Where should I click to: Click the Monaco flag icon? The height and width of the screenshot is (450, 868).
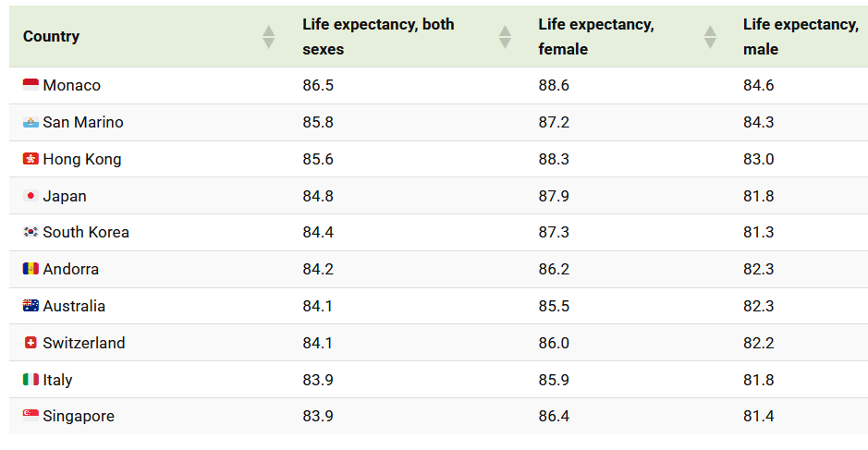(31, 86)
